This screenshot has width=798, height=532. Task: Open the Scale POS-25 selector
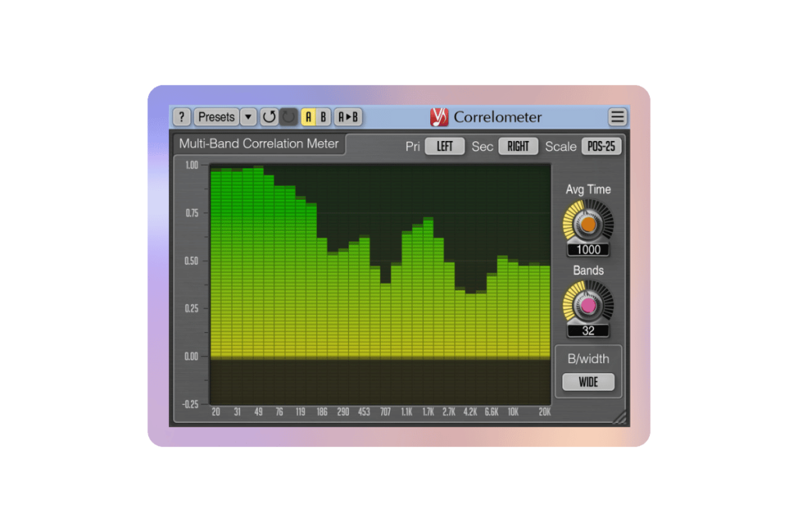[601, 146]
